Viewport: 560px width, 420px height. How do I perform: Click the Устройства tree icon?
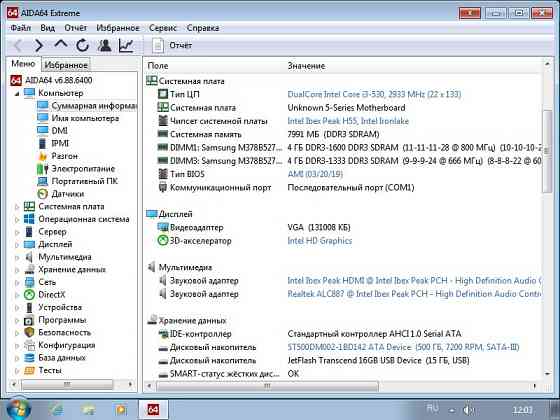[x=29, y=308]
